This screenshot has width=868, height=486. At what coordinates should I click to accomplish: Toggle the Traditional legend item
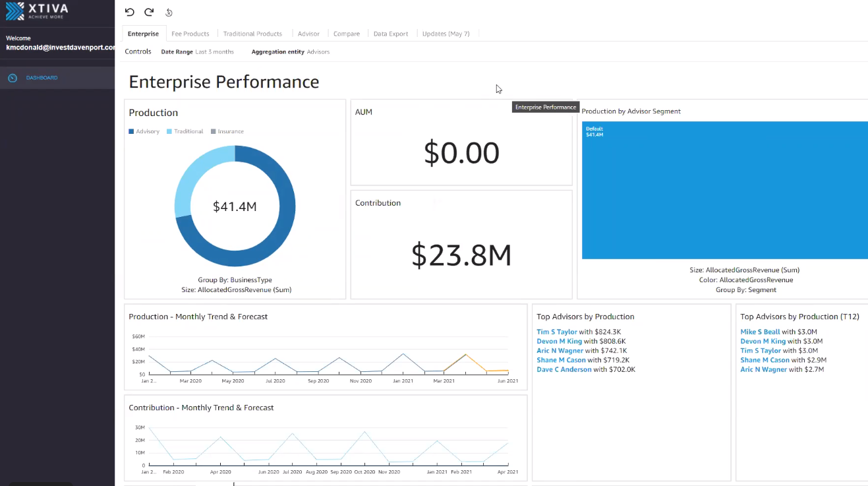pos(185,131)
